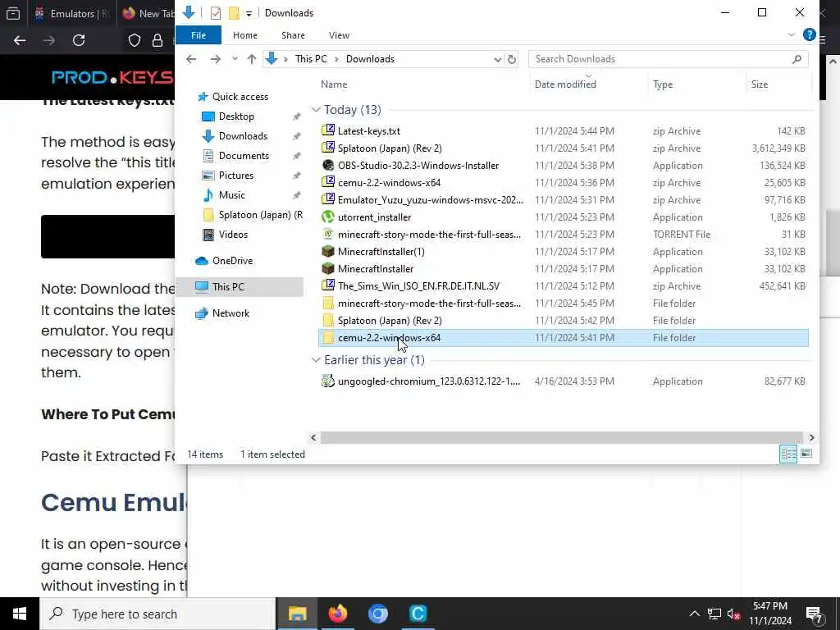Select OneDrive in navigation pane
The width and height of the screenshot is (840, 630).
point(232,261)
